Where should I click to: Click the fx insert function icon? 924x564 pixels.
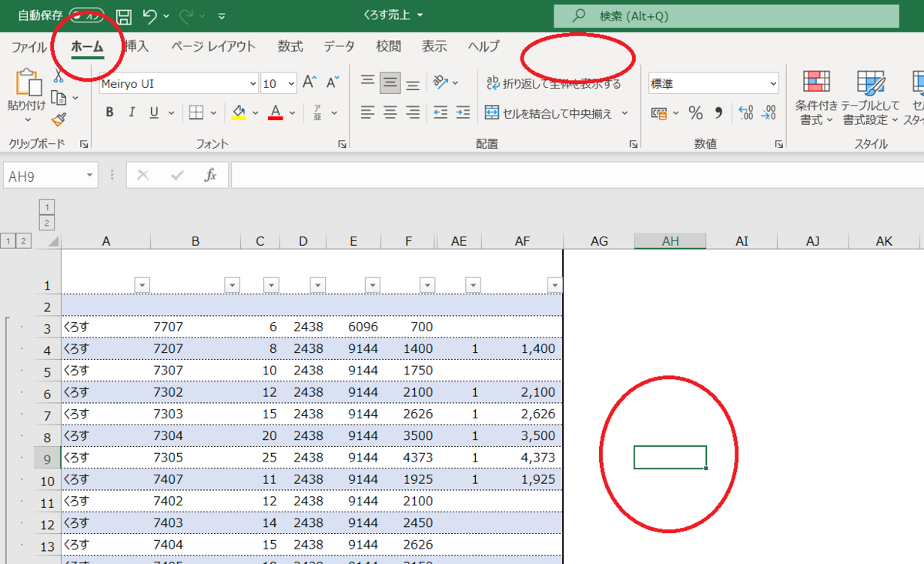point(210,176)
